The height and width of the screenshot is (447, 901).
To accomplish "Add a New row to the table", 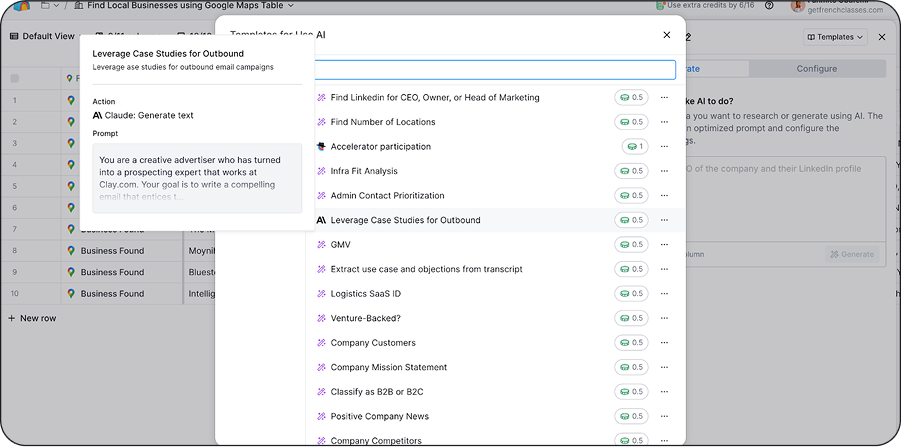I will pyautogui.click(x=32, y=318).
